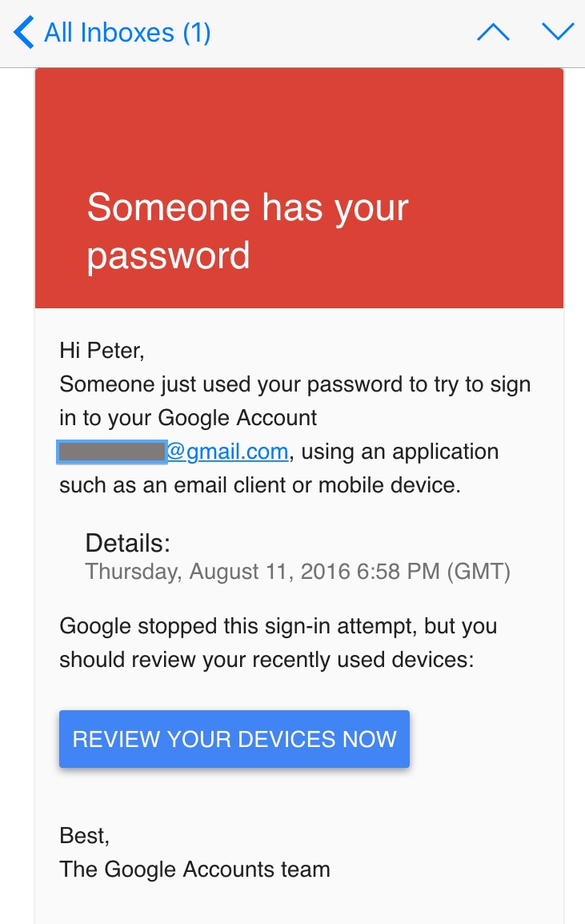Tap the 'Hi Peter,' greeting line

(x=101, y=350)
